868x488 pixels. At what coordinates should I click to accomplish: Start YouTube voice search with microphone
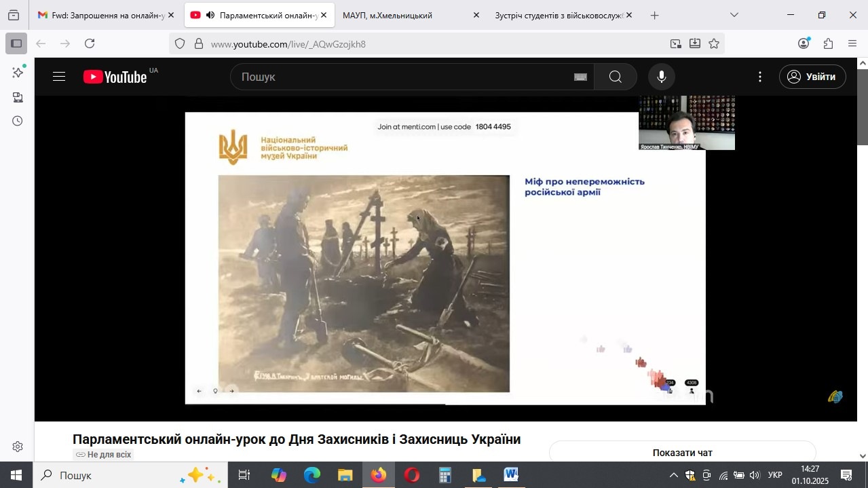click(661, 77)
